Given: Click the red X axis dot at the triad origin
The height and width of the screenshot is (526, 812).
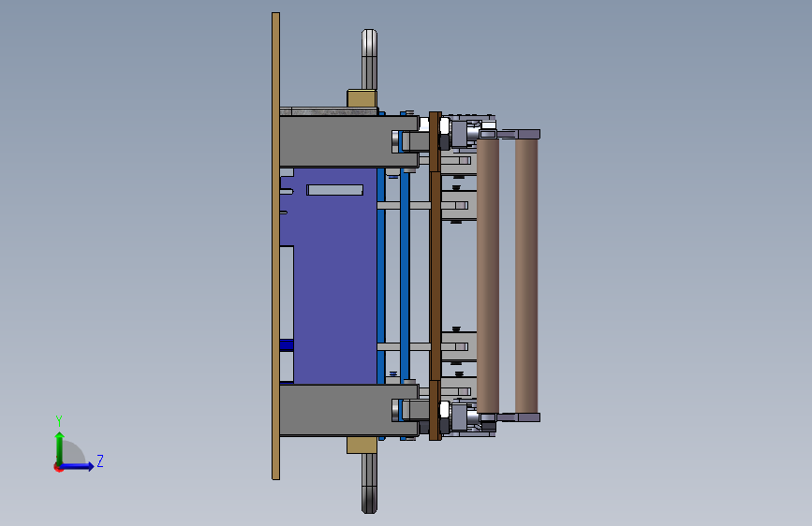Looking at the screenshot, I should [x=58, y=467].
